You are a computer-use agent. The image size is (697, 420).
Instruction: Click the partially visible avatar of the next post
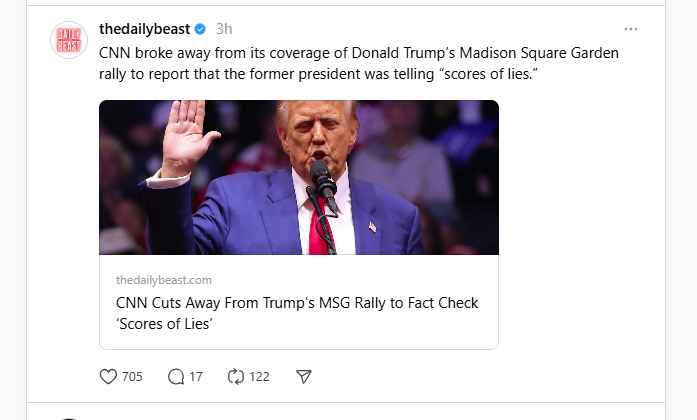click(x=69, y=417)
